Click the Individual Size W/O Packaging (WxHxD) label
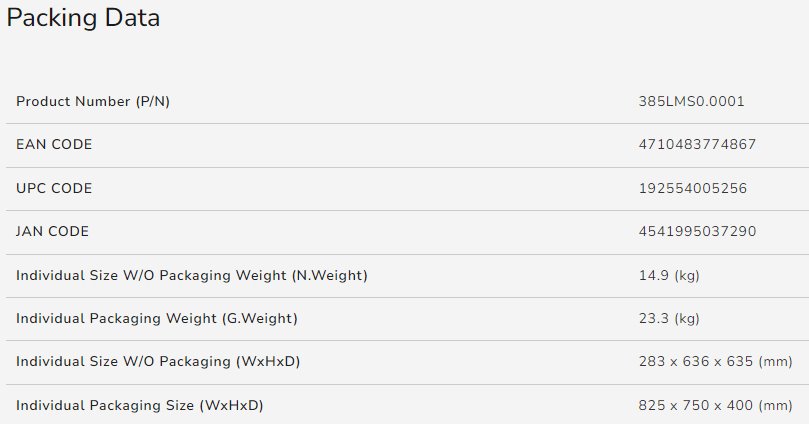Image resolution: width=809 pixels, height=424 pixels. tap(158, 361)
